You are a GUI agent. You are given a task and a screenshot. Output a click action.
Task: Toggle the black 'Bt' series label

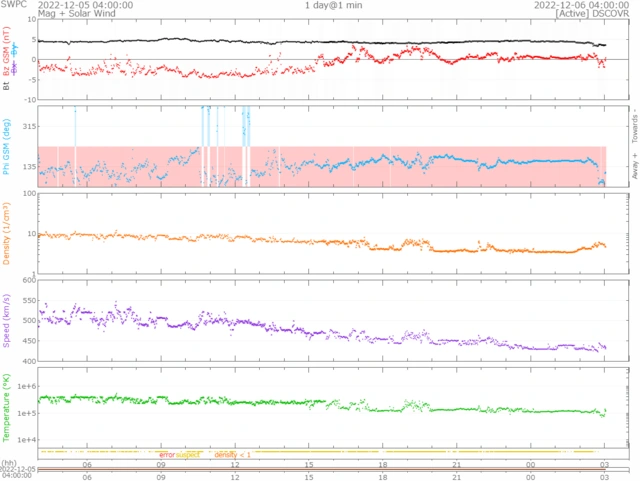[x=6, y=87]
